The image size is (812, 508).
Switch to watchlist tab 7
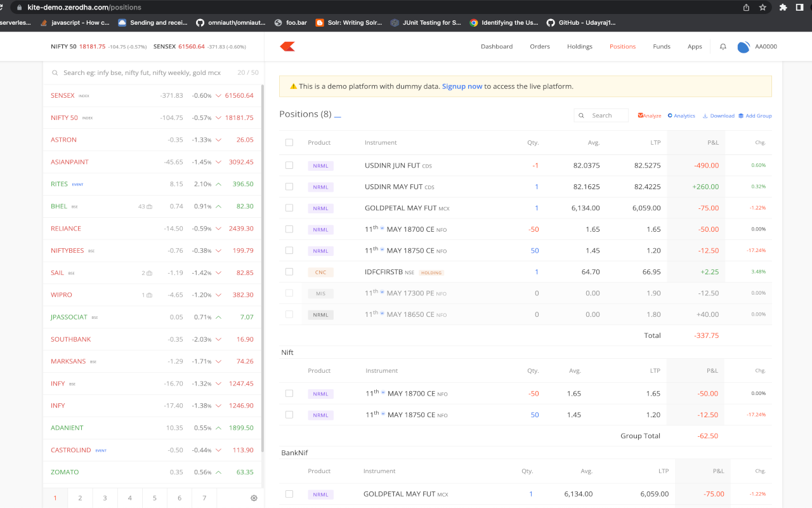(x=204, y=498)
